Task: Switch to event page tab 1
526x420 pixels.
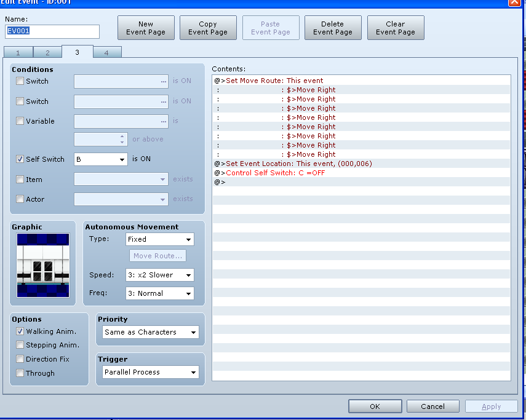Action: coord(18,53)
